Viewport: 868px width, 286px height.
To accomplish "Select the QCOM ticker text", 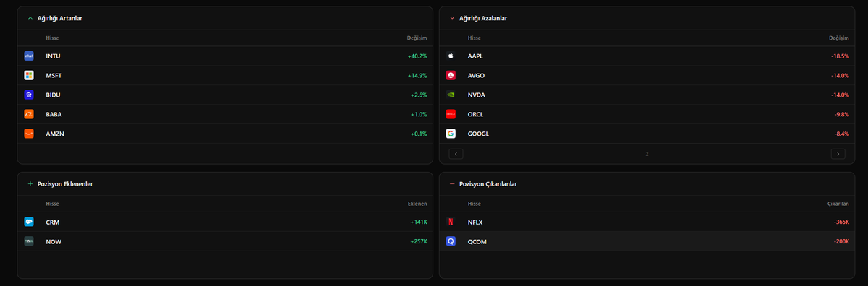I will tap(477, 241).
